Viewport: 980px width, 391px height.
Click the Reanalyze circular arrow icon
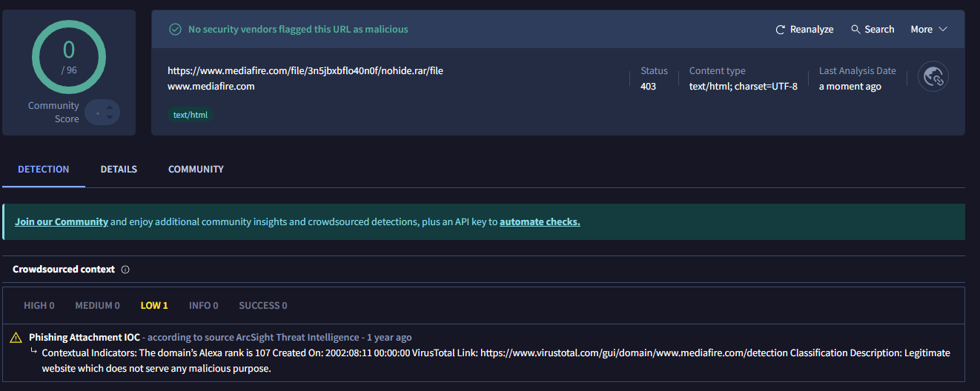coord(780,30)
